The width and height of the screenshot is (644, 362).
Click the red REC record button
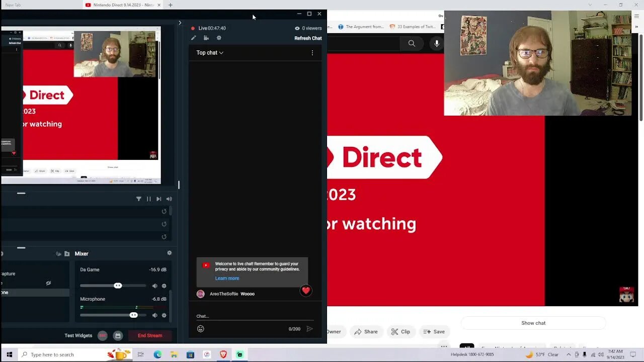coord(103,335)
